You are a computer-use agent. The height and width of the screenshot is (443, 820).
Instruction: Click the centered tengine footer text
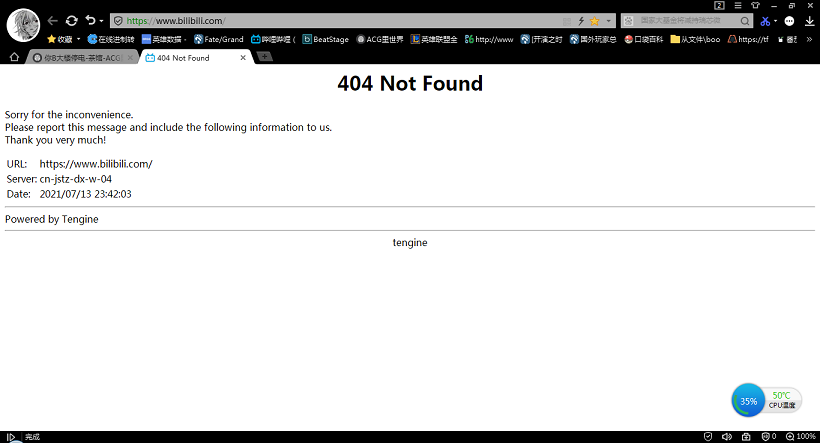point(410,243)
